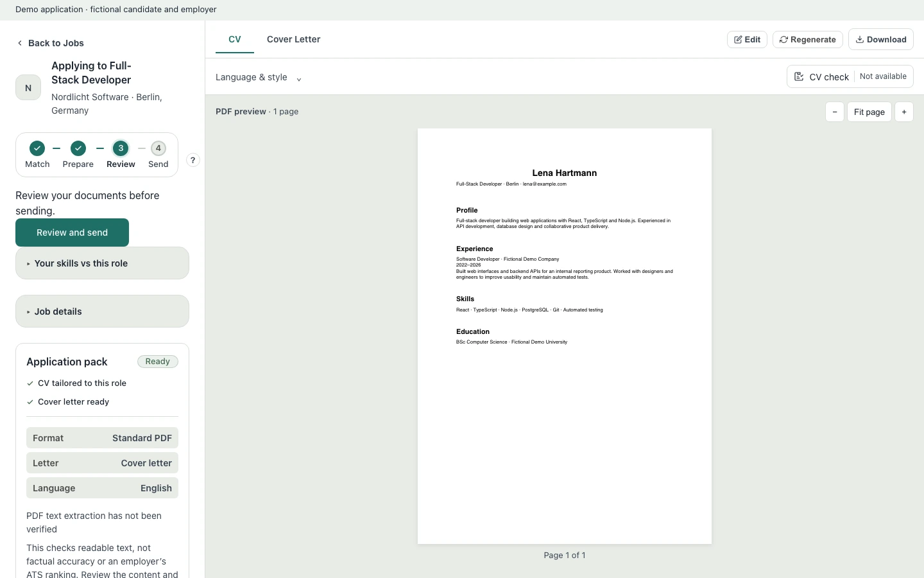Click 'Lena Hartmann' name in the preview

click(565, 173)
